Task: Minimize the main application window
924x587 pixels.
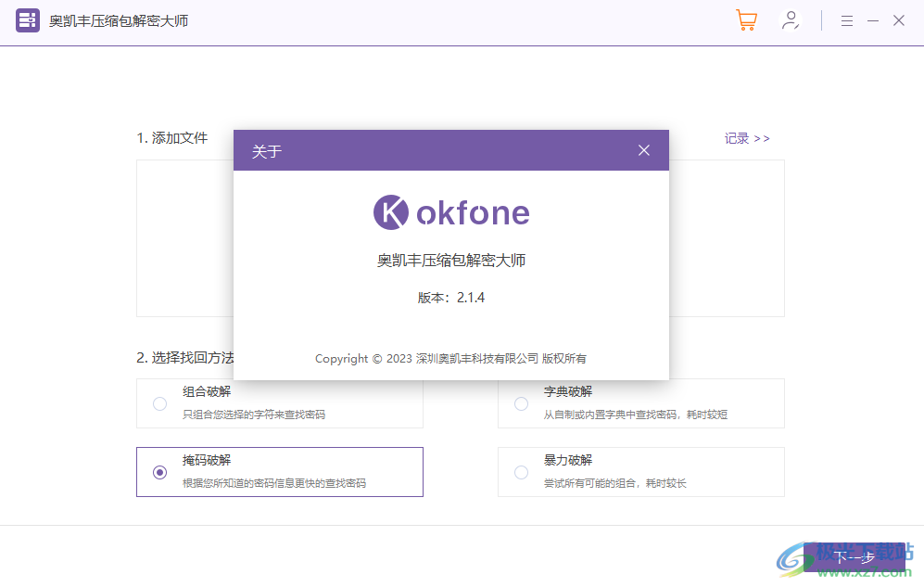Action: (873, 21)
